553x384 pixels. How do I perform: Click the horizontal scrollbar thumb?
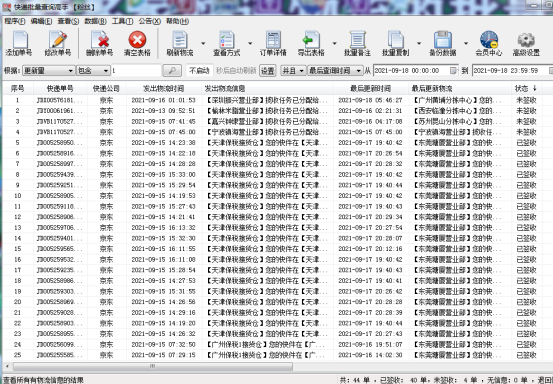coord(153,366)
